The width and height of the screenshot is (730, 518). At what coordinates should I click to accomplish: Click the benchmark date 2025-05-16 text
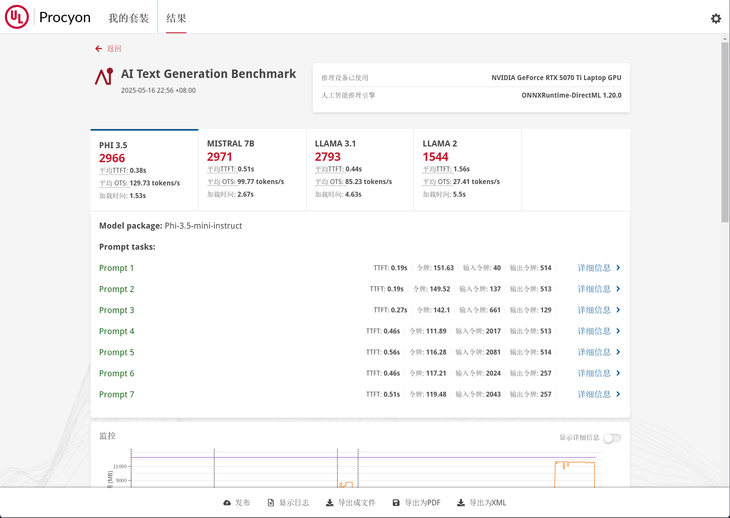tap(158, 90)
